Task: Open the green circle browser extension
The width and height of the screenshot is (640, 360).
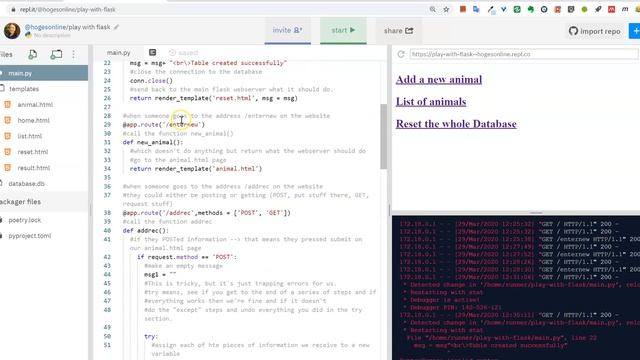Action: click(584, 9)
